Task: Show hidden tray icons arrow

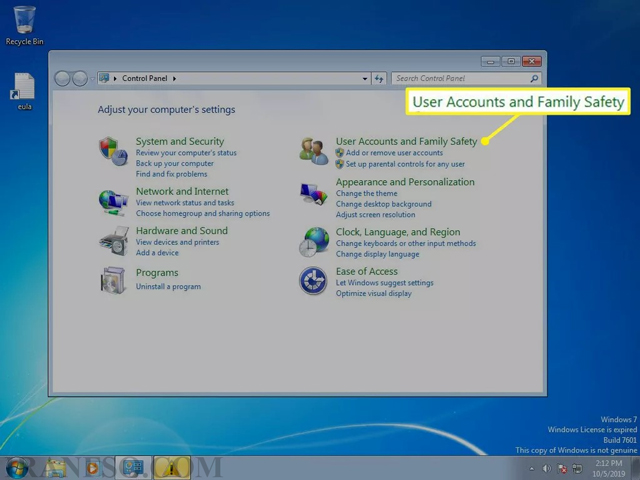Action: (x=531, y=469)
